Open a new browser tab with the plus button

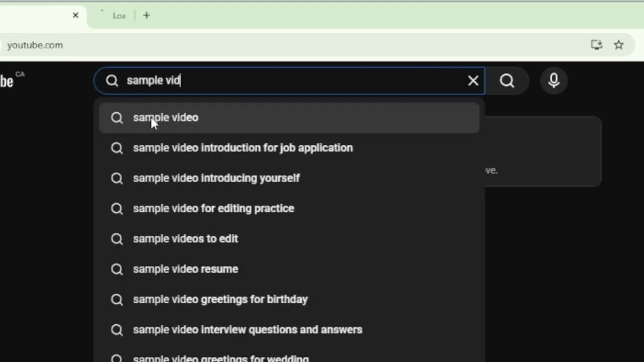point(146,16)
